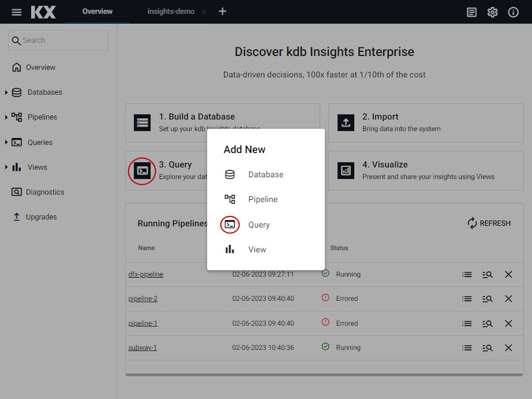Viewport: 532px width, 399px height.
Task: Click the horizontal scrollbar under the pipelines table
Action: (x=324, y=375)
